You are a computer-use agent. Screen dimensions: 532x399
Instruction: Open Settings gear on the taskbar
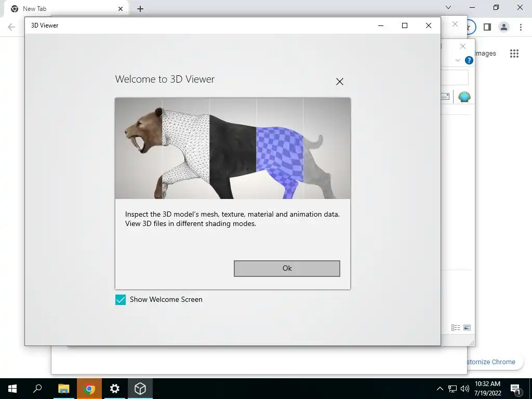click(115, 389)
